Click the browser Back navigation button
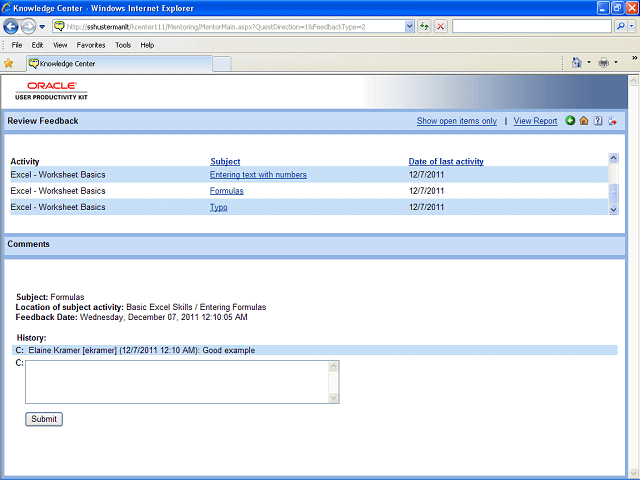Viewport: 640px width, 480px height. coord(11,27)
